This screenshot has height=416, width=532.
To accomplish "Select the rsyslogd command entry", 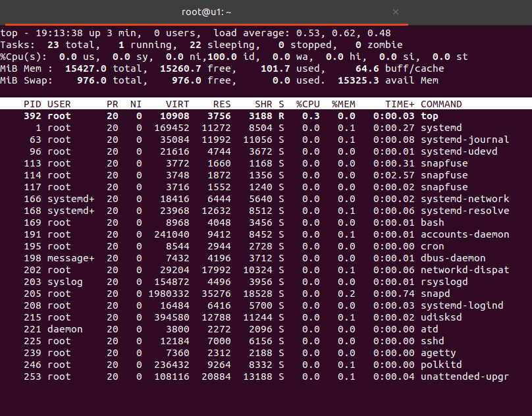I will pos(444,282).
